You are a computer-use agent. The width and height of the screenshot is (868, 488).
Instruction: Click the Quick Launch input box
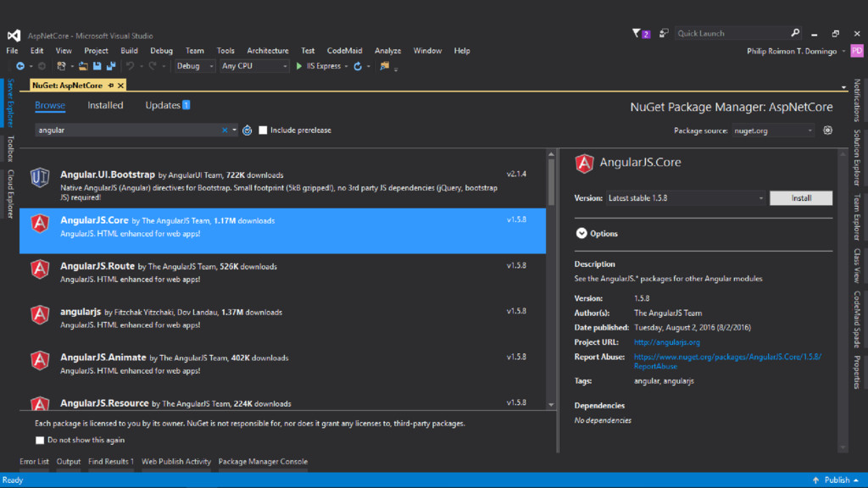tap(732, 33)
